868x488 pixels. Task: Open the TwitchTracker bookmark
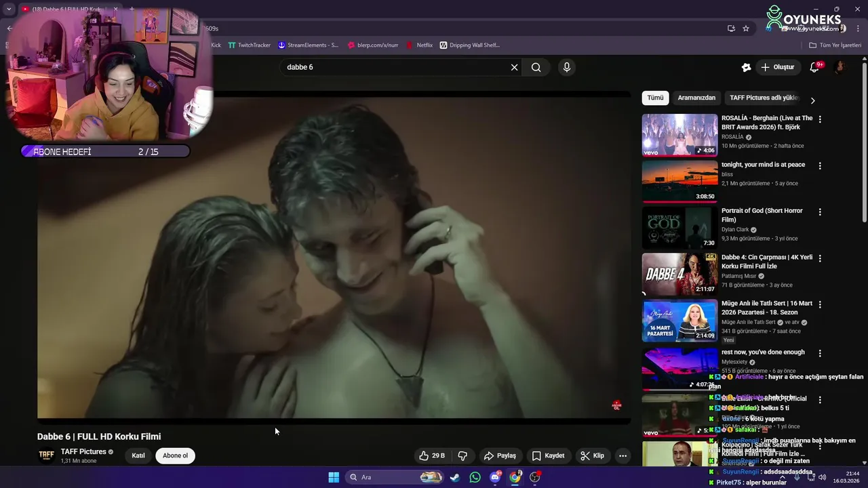249,45
